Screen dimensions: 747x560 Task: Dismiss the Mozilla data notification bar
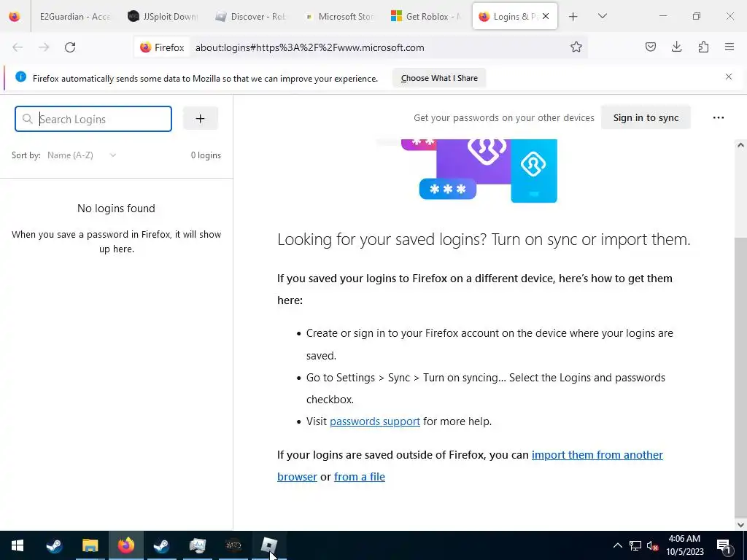pyautogui.click(x=729, y=77)
